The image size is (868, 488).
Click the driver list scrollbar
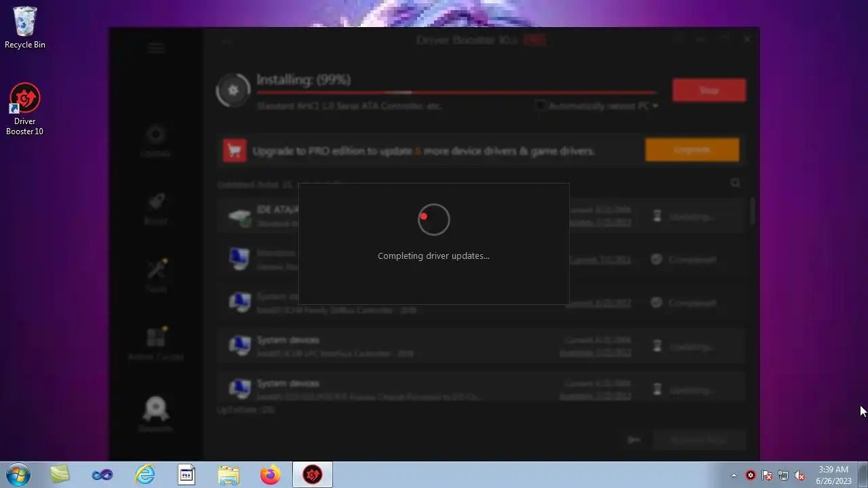tap(751, 211)
